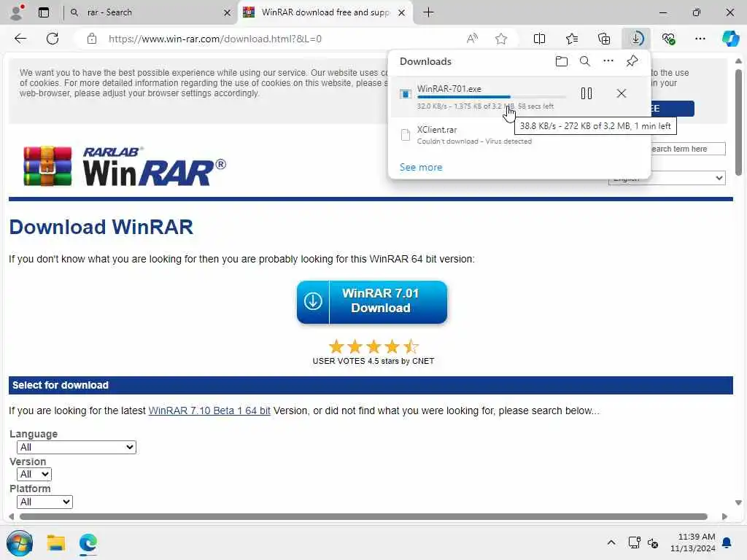Image resolution: width=747 pixels, height=560 pixels.
Task: Open Settings and more ellipsis menu
Action: tap(700, 39)
